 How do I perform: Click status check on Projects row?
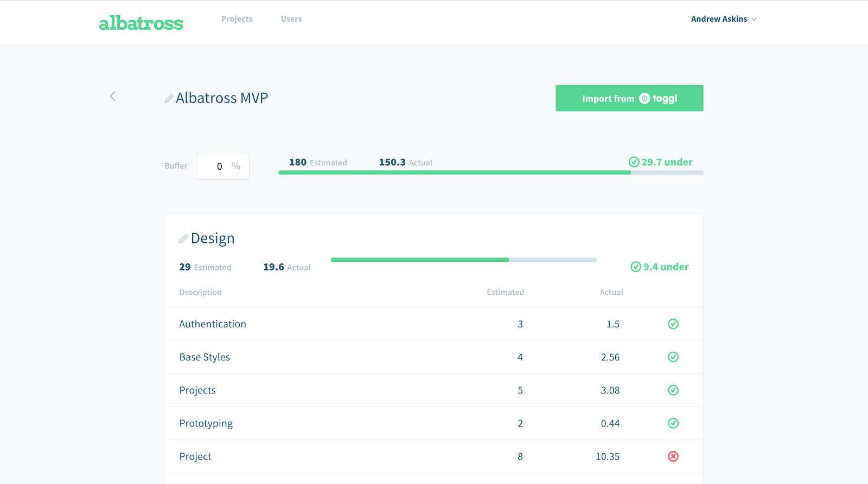click(x=673, y=390)
